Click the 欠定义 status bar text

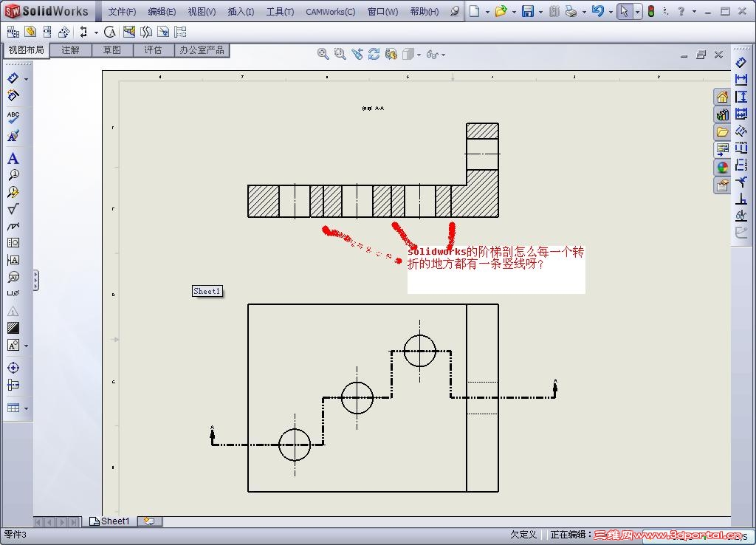[523, 535]
